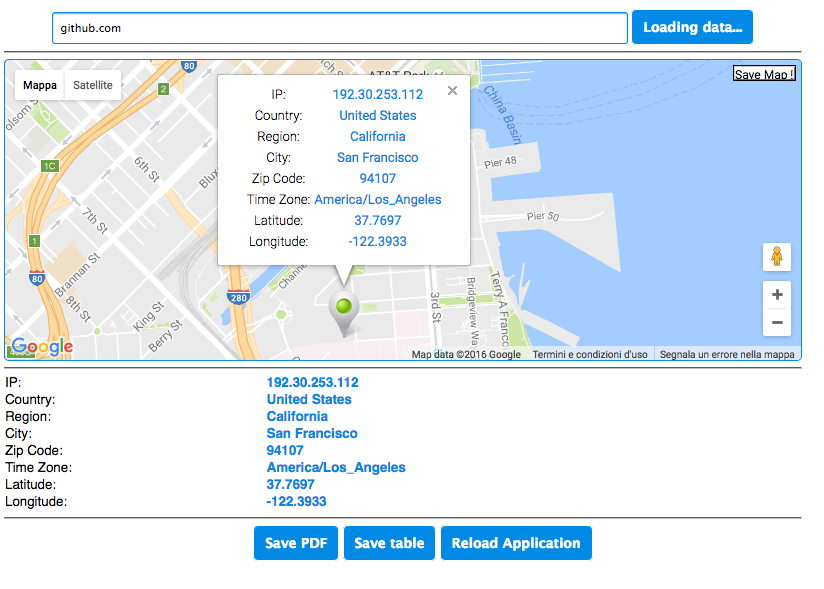Screen dimensions: 824x589
Task: Click 37.7697 latitude in bottom table
Action: 291,484
